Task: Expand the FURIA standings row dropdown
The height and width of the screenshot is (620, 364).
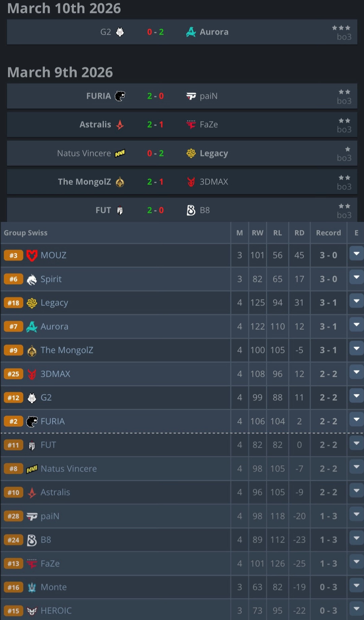Action: pos(356,420)
